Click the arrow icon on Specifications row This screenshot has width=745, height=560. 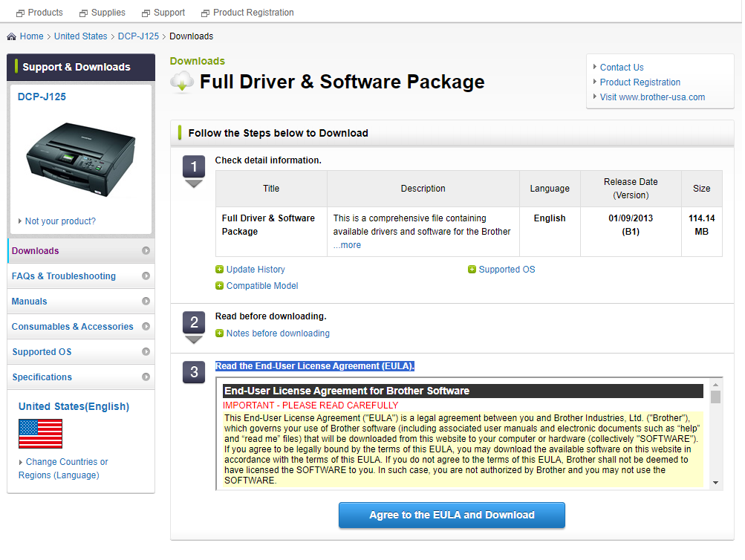click(146, 377)
